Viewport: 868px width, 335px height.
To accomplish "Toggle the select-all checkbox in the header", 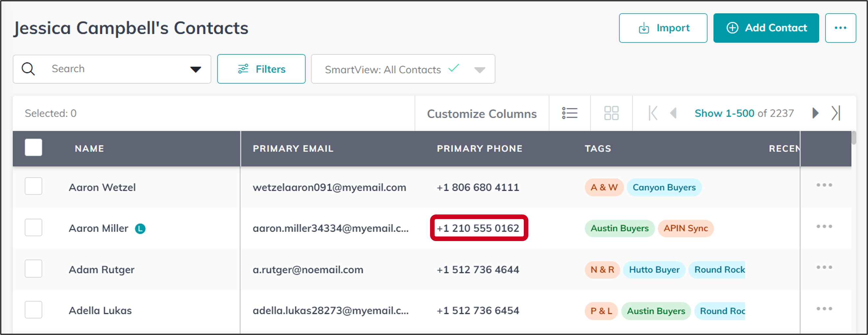I will pyautogui.click(x=33, y=147).
